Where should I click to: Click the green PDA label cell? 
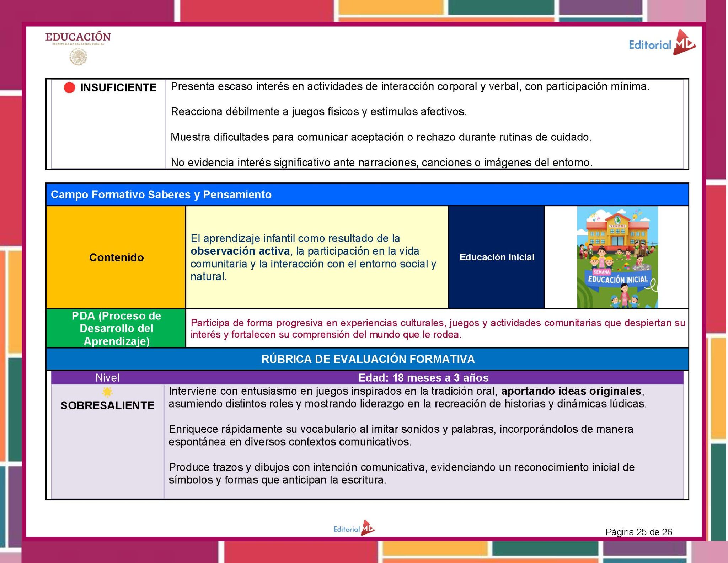116,328
